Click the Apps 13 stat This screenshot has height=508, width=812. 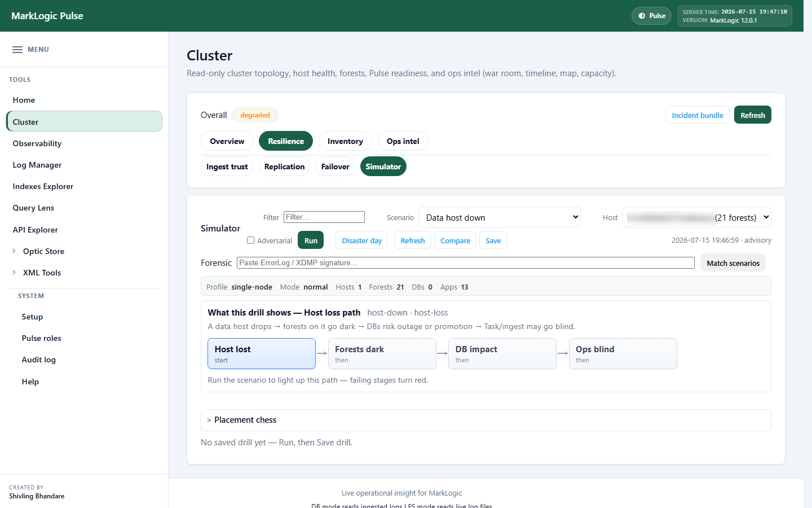coord(454,287)
